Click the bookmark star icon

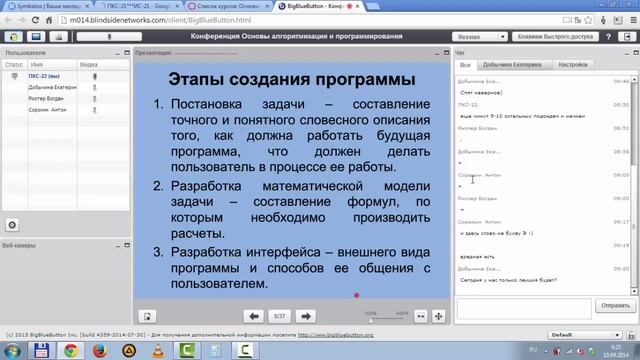(588, 20)
